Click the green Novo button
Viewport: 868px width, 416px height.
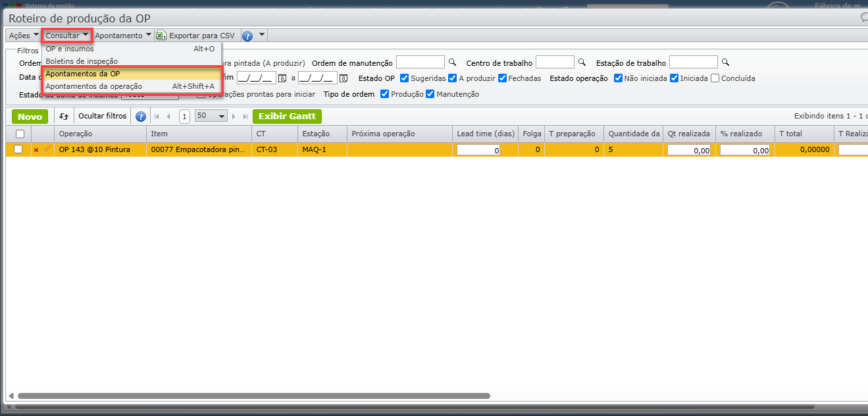coord(30,117)
